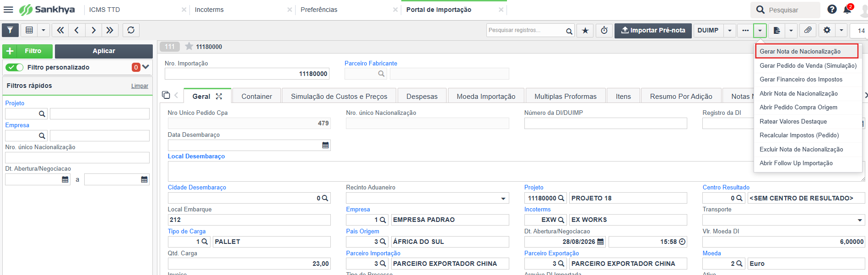The image size is (868, 275).
Task: Open the attachments paperclip icon
Action: click(x=808, y=31)
